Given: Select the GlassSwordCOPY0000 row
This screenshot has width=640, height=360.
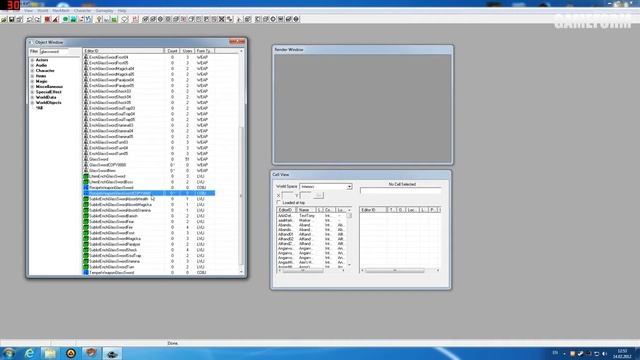Looking at the screenshot, I should [x=149, y=165].
